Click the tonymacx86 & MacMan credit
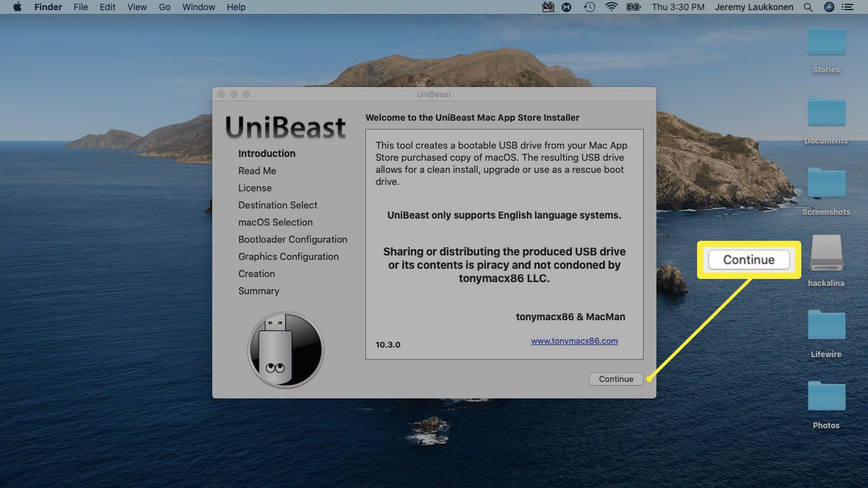This screenshot has height=488, width=868. (571, 316)
